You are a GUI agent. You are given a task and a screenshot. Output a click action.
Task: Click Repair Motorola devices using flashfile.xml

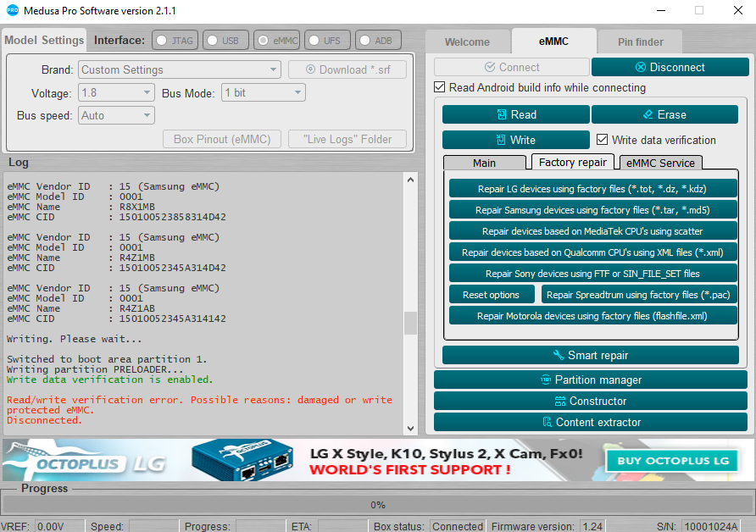(x=592, y=316)
